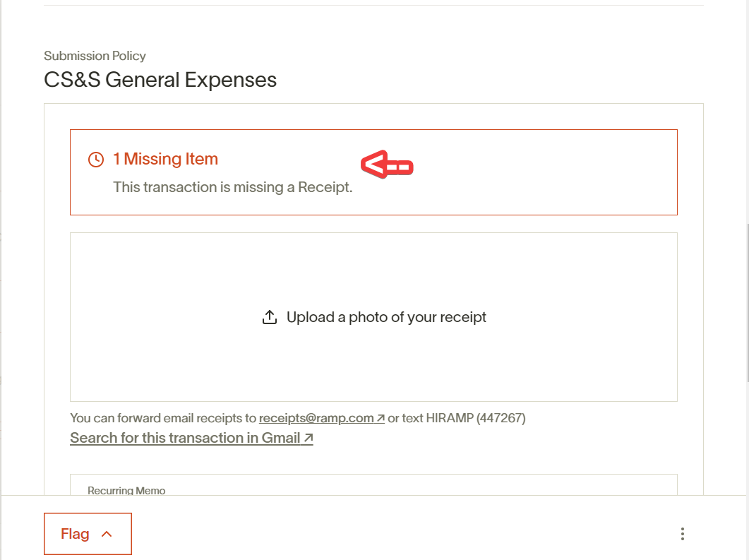Open the receipts@ramp.com email link
The image size is (749, 560).
pyautogui.click(x=316, y=418)
